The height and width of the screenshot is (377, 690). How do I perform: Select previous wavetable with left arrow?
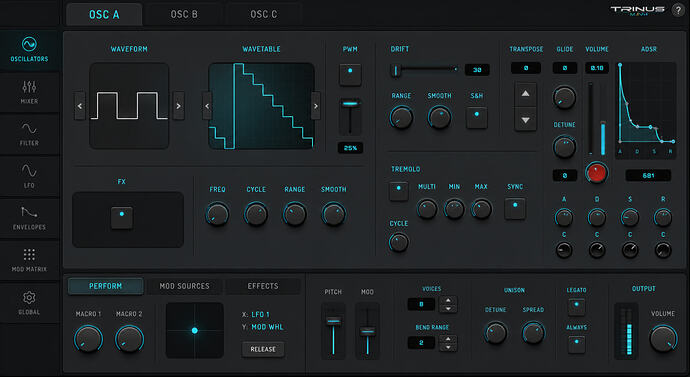207,106
